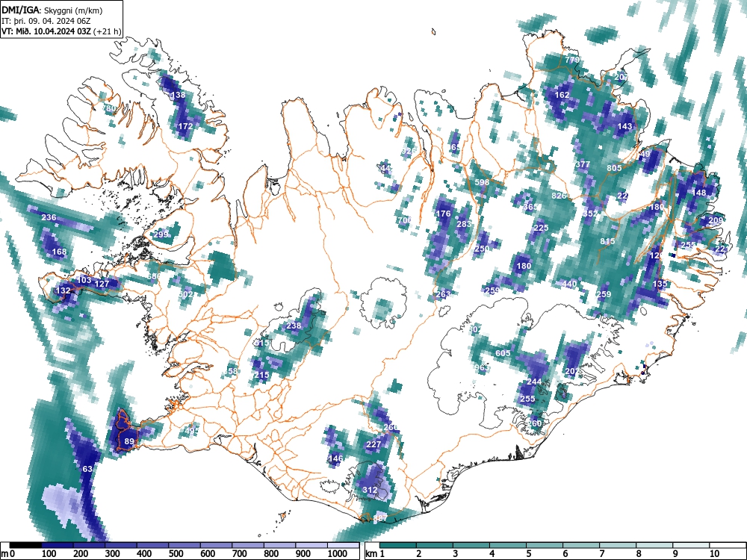Image resolution: width=747 pixels, height=560 pixels.
Task: Click the visibility value 146 on the map
Action: point(335,458)
